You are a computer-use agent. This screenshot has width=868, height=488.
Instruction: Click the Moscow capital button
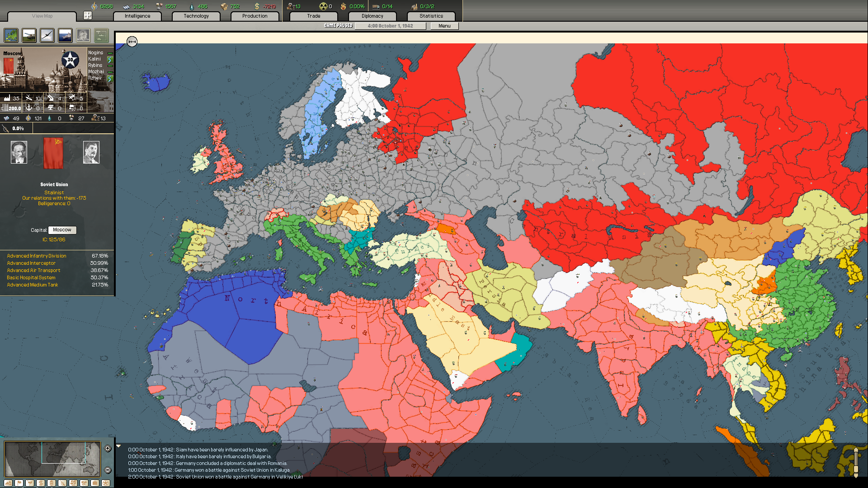click(62, 230)
